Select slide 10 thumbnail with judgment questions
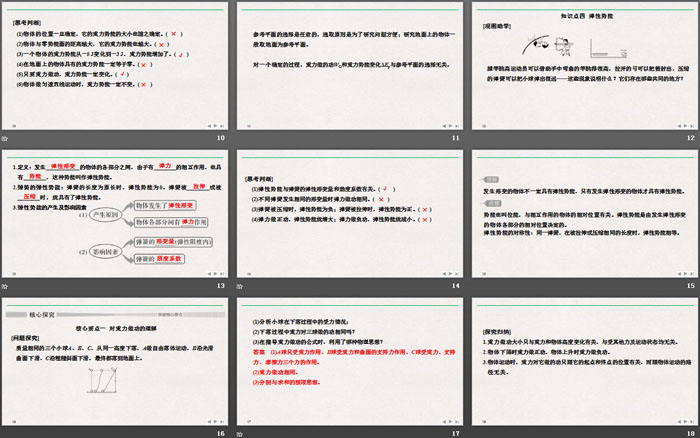The image size is (700, 438). [x=116, y=64]
